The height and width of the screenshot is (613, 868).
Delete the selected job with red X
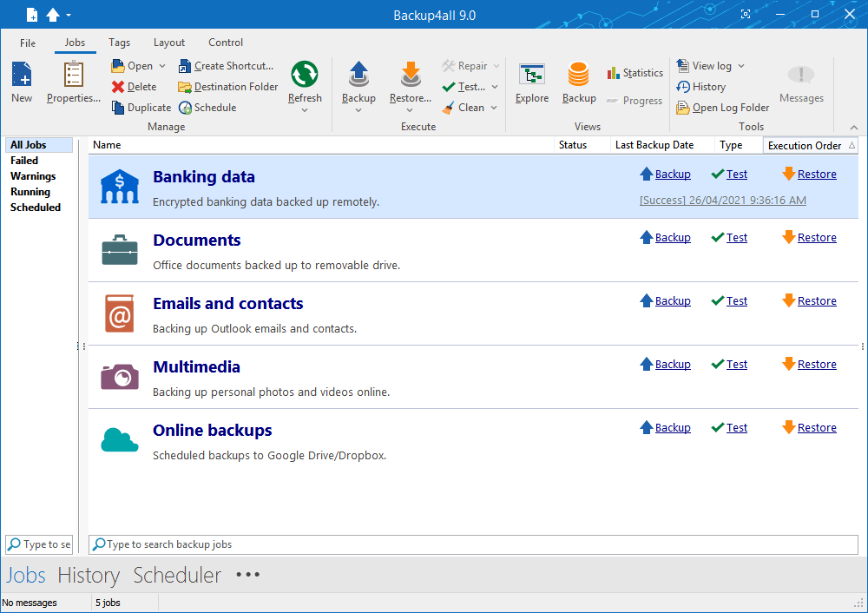[134, 87]
